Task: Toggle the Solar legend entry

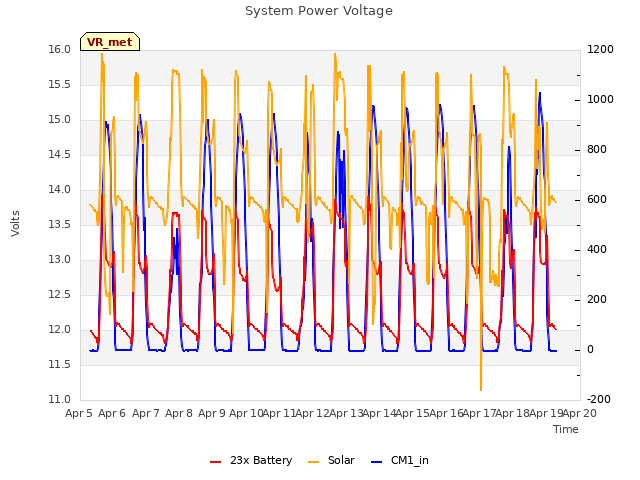Action: click(x=331, y=460)
